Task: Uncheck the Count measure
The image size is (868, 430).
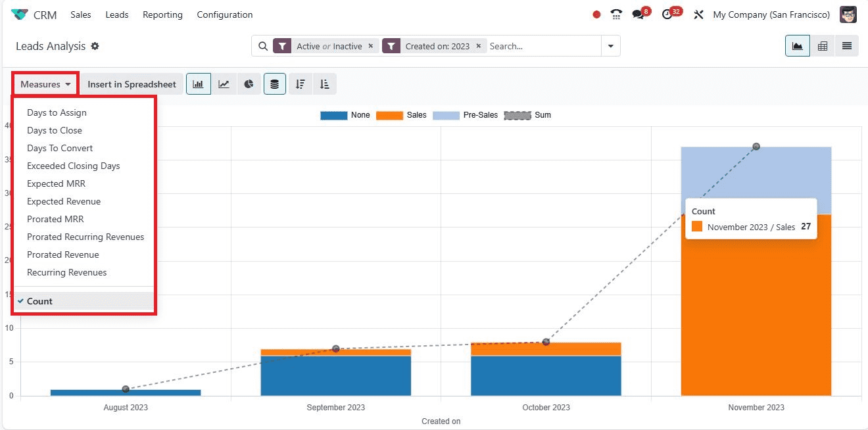Action: (x=39, y=301)
